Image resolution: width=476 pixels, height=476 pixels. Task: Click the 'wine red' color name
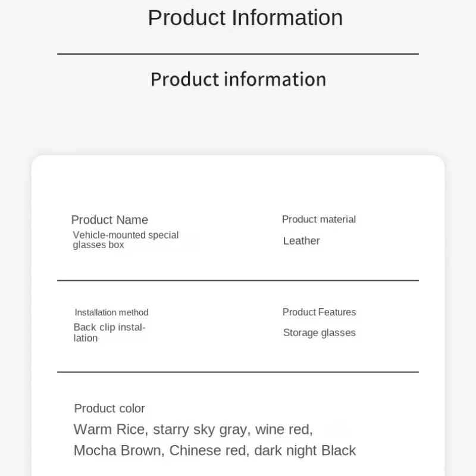pyautogui.click(x=282, y=429)
